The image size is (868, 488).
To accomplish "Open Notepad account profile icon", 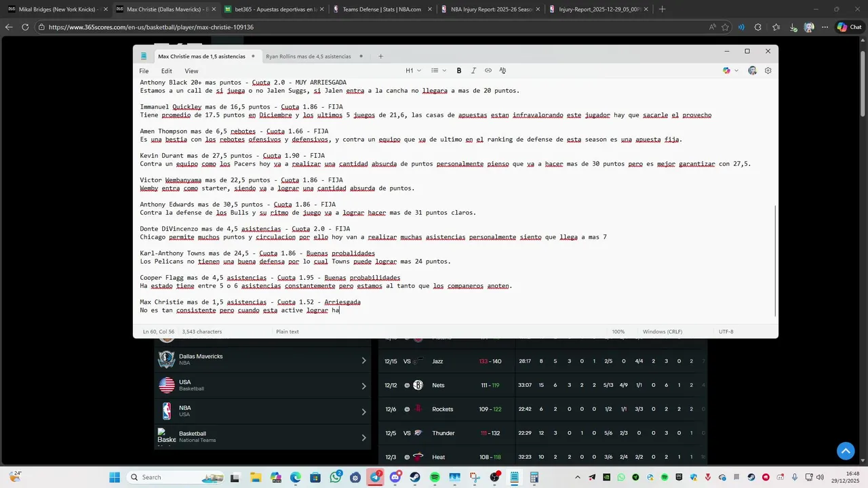I will coord(753,70).
